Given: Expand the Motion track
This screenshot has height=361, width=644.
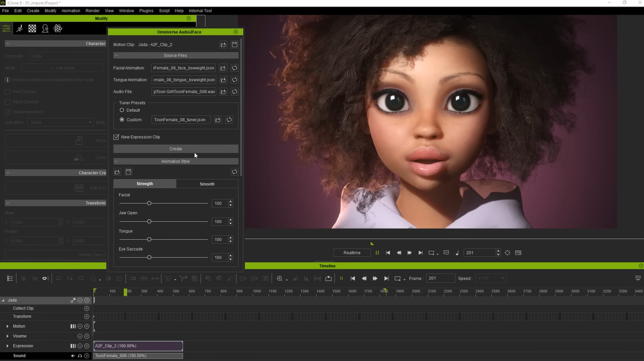Looking at the screenshot, I should click(x=7, y=326).
